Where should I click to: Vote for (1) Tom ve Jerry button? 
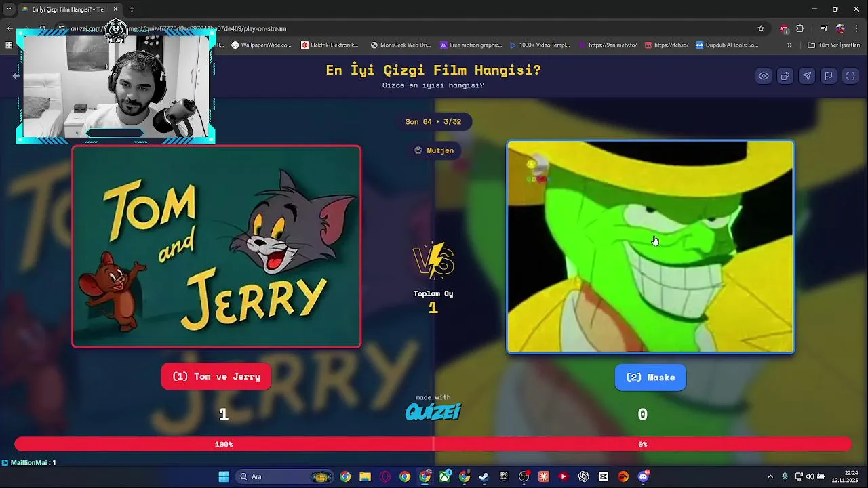[x=216, y=377]
